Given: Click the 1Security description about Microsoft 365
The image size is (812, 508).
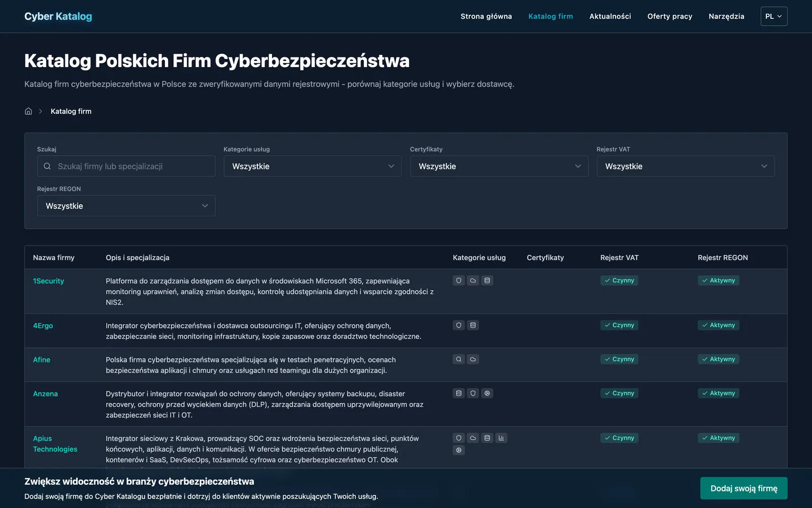Looking at the screenshot, I should pos(270,292).
